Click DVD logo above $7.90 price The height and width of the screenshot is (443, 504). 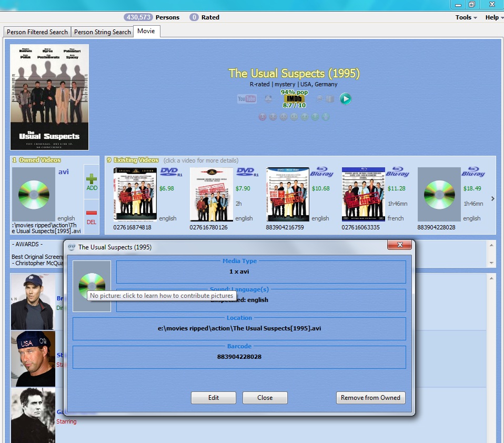(x=247, y=172)
